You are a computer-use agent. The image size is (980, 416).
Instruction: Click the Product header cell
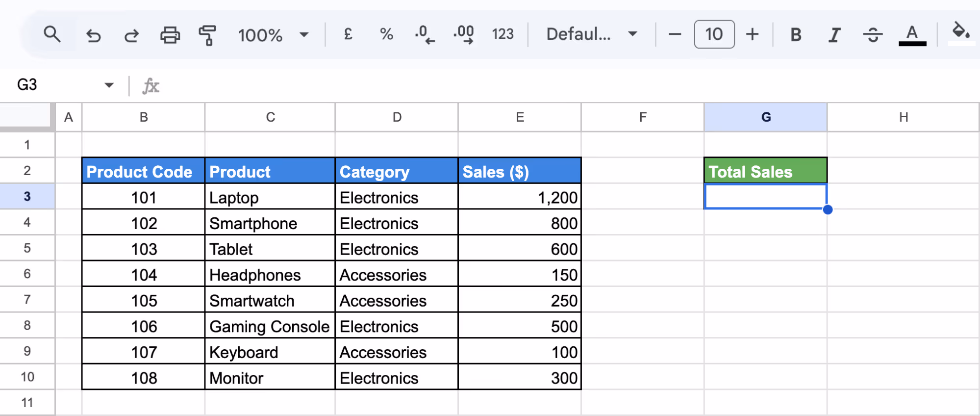coord(270,171)
